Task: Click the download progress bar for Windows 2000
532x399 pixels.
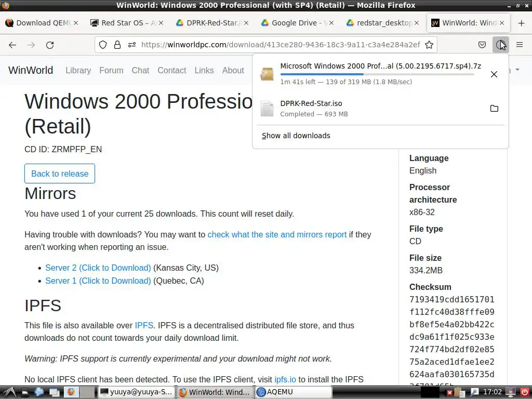Action: tap(377, 74)
